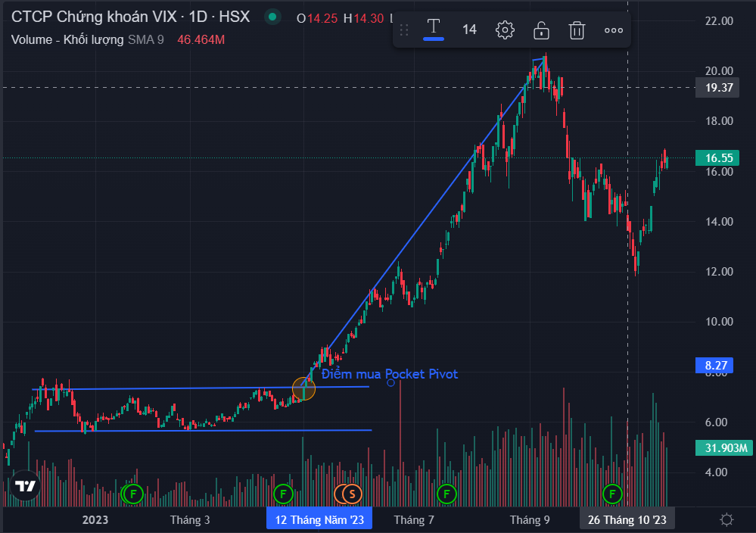Grab the floating toolbar drag handle
Viewport: 756px width, 533px height.
(404, 30)
